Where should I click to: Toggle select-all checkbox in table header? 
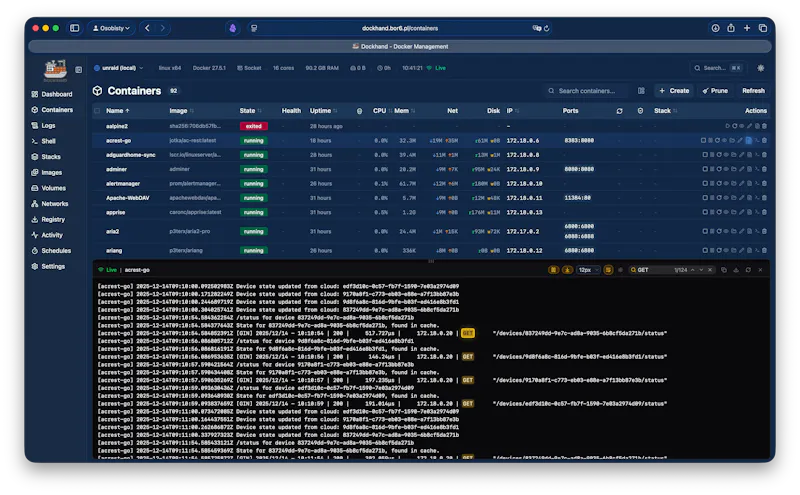click(x=97, y=111)
